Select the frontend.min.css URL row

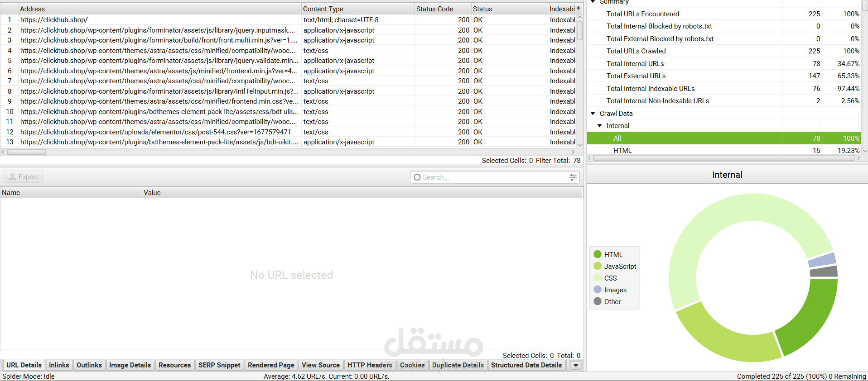pos(288,101)
